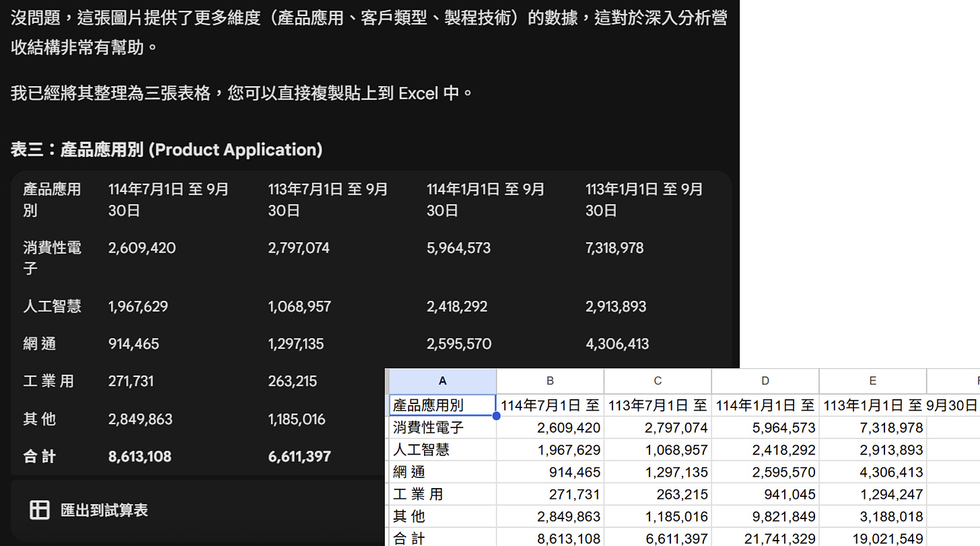Click 網 通 row label in chat table
Image resolution: width=980 pixels, height=546 pixels.
coord(40,344)
